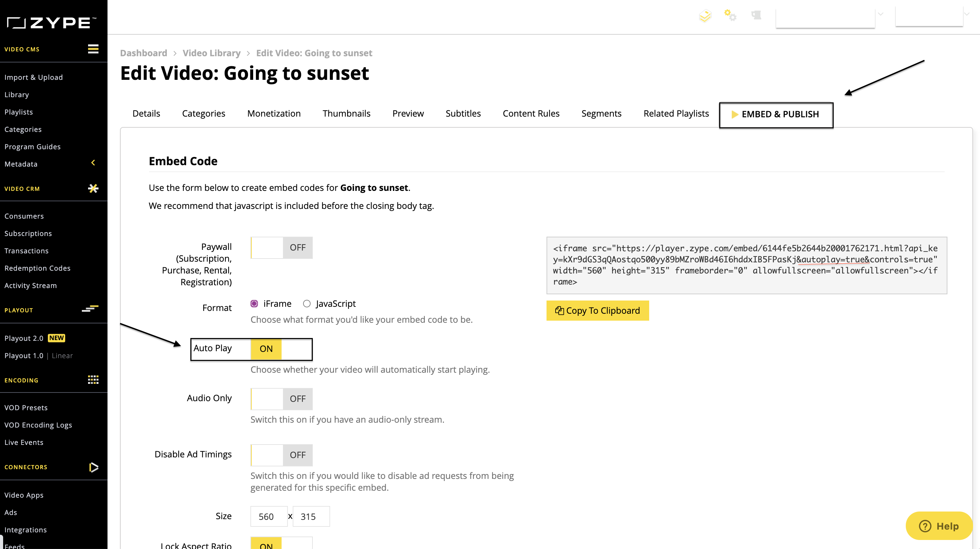Viewport: 980px width, 549px height.
Task: Open Transactions in the sidebar
Action: [x=27, y=251]
